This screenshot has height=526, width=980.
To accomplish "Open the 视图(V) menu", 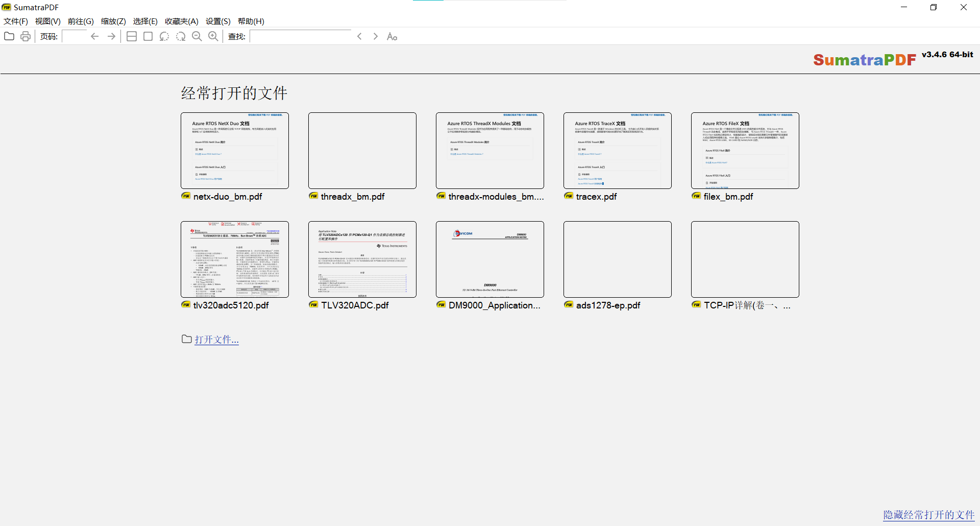I will click(x=48, y=21).
